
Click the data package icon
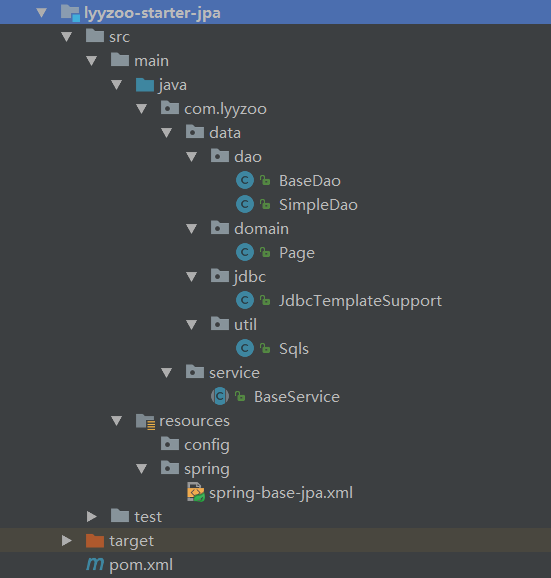click(x=195, y=132)
